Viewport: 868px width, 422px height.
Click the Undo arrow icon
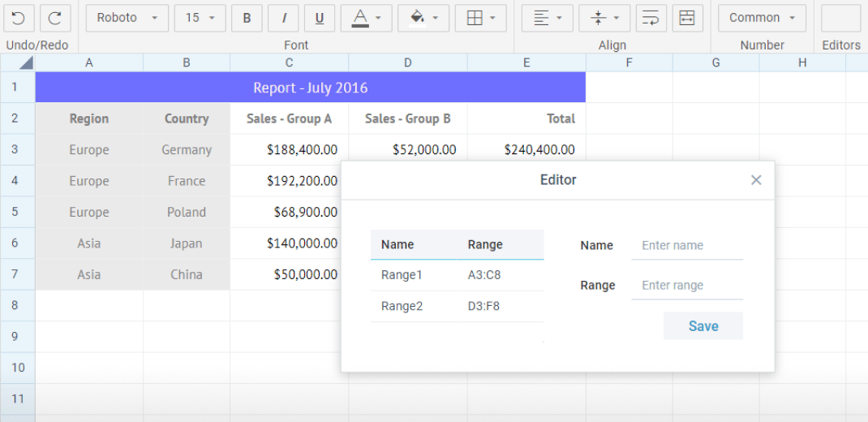tap(19, 19)
